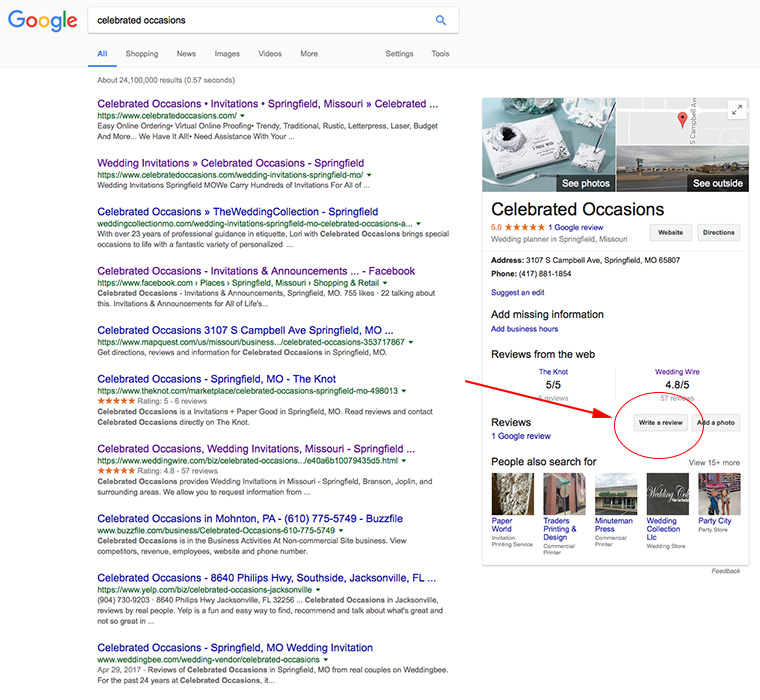Open TheWeddingCollection - Springfield result
The height and width of the screenshot is (700, 760).
238,212
